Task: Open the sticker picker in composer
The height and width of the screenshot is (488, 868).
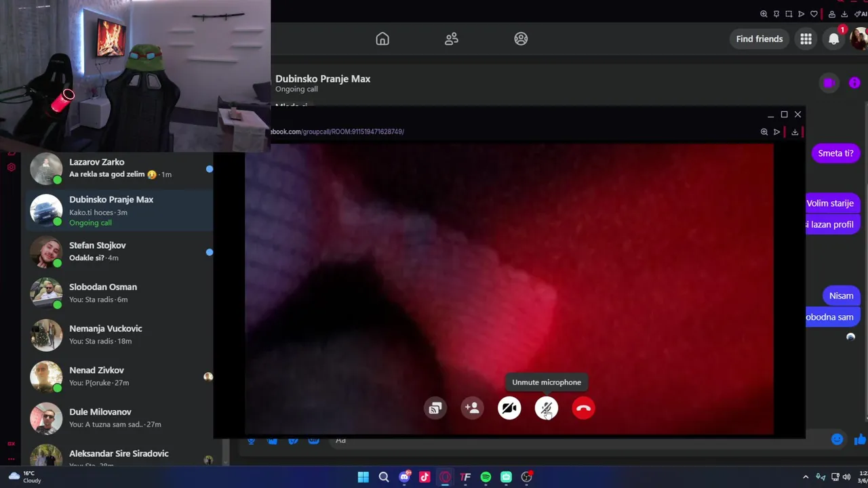Action: (x=293, y=441)
